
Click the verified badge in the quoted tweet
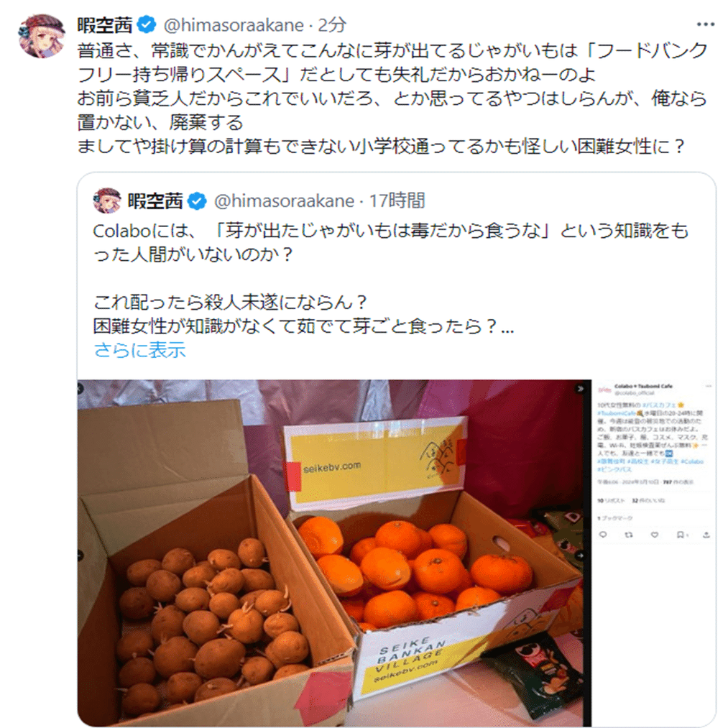click(198, 201)
